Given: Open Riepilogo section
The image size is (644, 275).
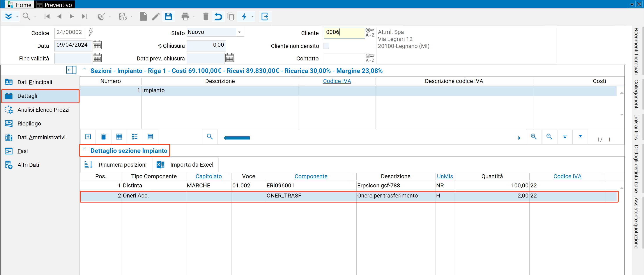Looking at the screenshot, I should [40, 123].
